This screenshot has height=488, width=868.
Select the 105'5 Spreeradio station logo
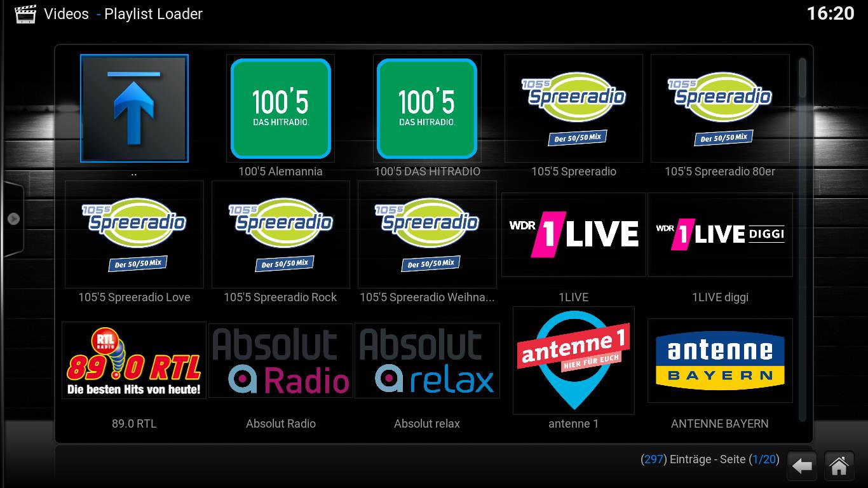coord(574,108)
